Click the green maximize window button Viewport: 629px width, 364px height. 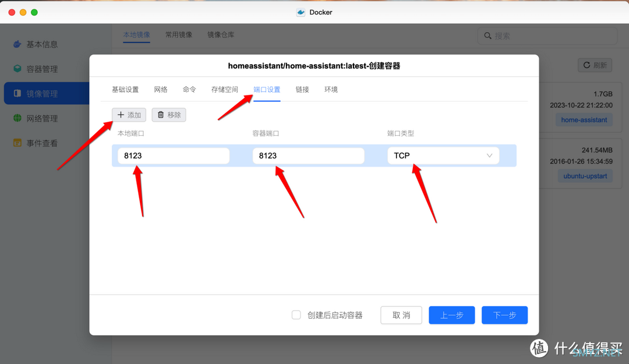click(x=34, y=12)
